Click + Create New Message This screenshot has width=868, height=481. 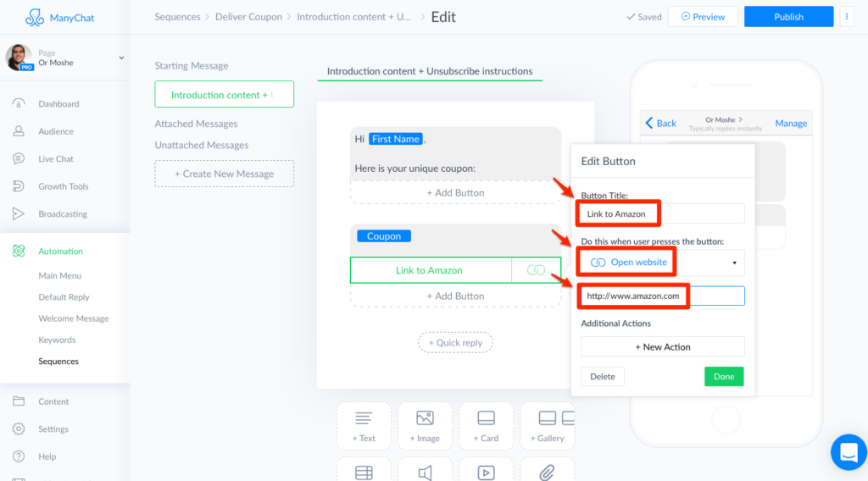pos(224,174)
